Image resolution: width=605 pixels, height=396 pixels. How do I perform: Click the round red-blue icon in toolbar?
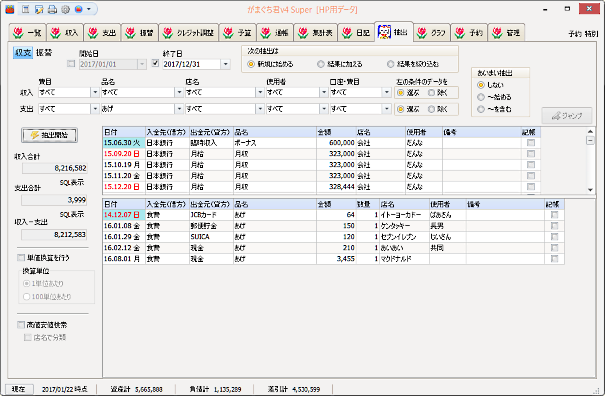click(x=78, y=9)
